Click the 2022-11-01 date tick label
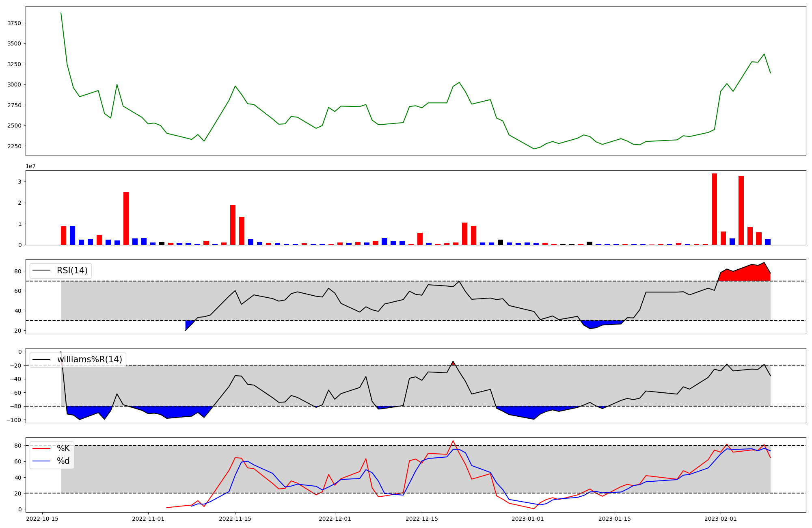812x528 pixels. click(x=148, y=519)
